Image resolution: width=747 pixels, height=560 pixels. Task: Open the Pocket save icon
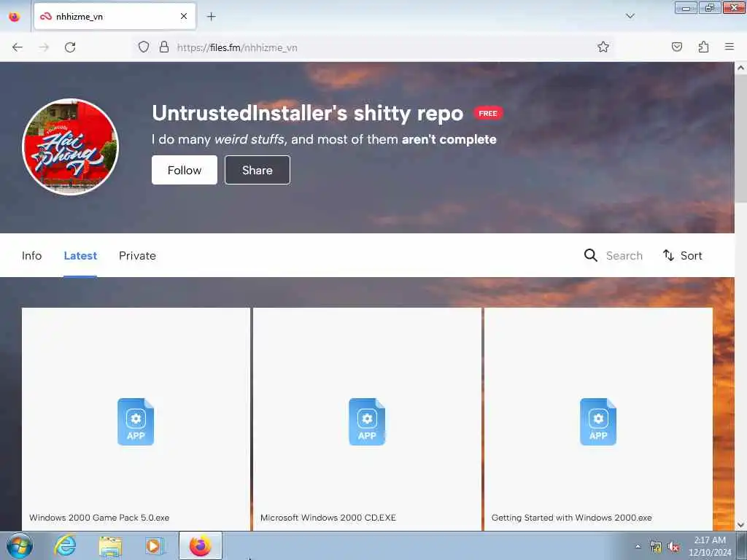tap(677, 47)
